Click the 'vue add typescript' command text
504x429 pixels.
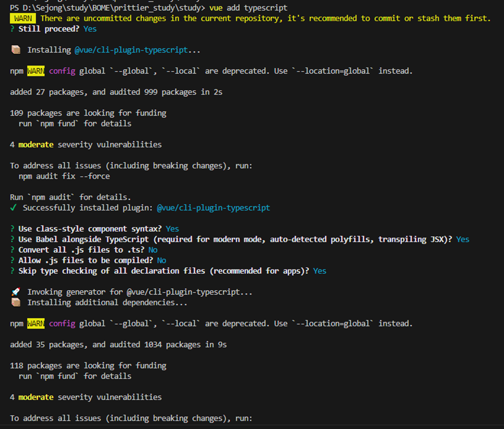tap(248, 8)
